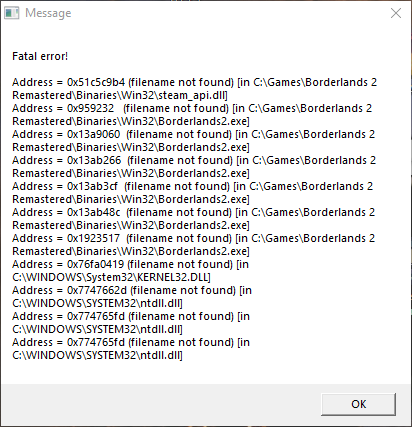This screenshot has height=427, width=412.
Task: Click Borderlands2.exe path below address 0x1923517
Action: (x=131, y=251)
